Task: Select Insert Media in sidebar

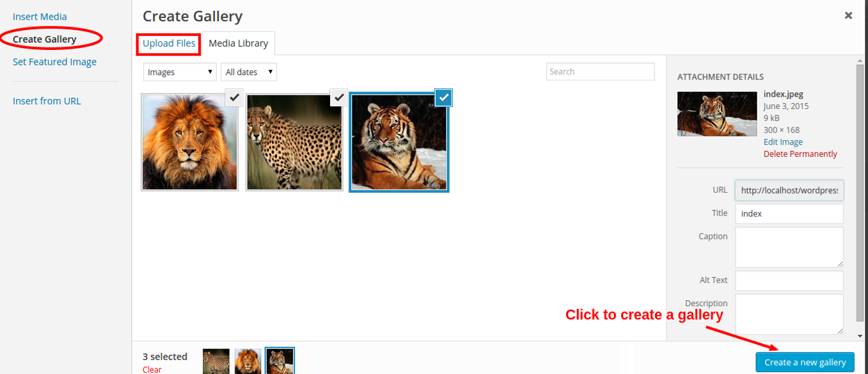Action: [40, 17]
